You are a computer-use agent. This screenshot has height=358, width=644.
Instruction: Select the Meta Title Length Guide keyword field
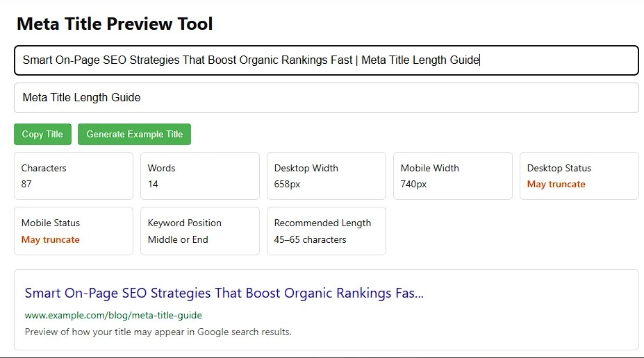327,98
